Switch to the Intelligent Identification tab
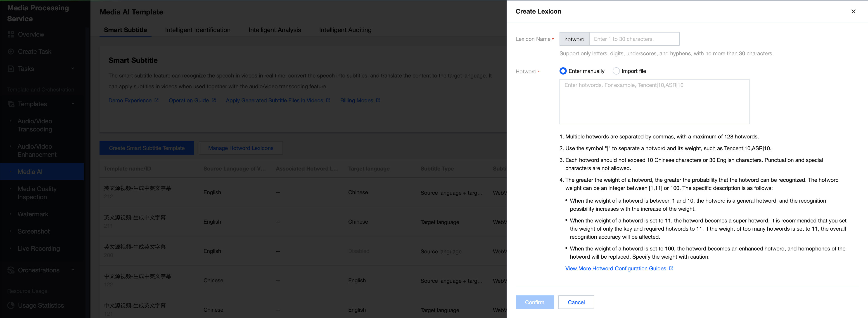Viewport: 868px width, 318px height. 197,30
